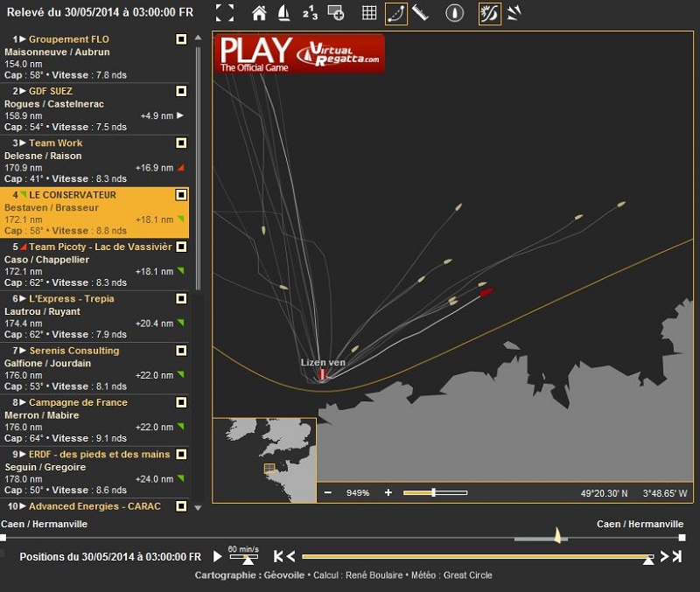Screen dimensions: 700x592
Task: Click the home icon in toolbar
Action: point(259,13)
